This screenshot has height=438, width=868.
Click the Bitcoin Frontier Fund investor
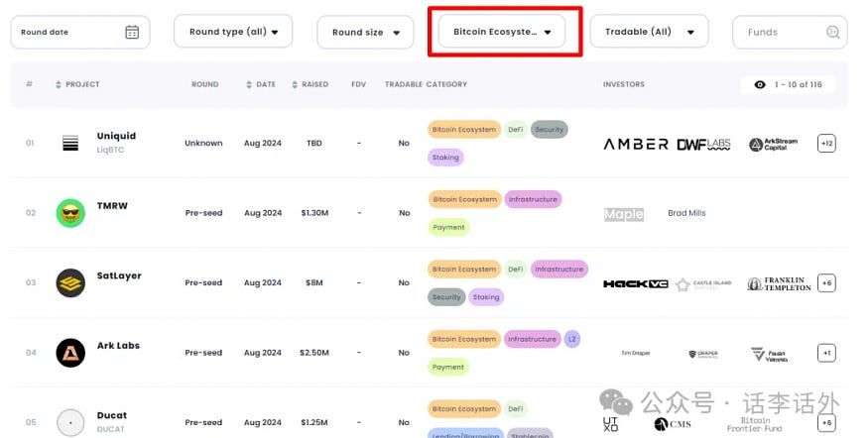755,424
